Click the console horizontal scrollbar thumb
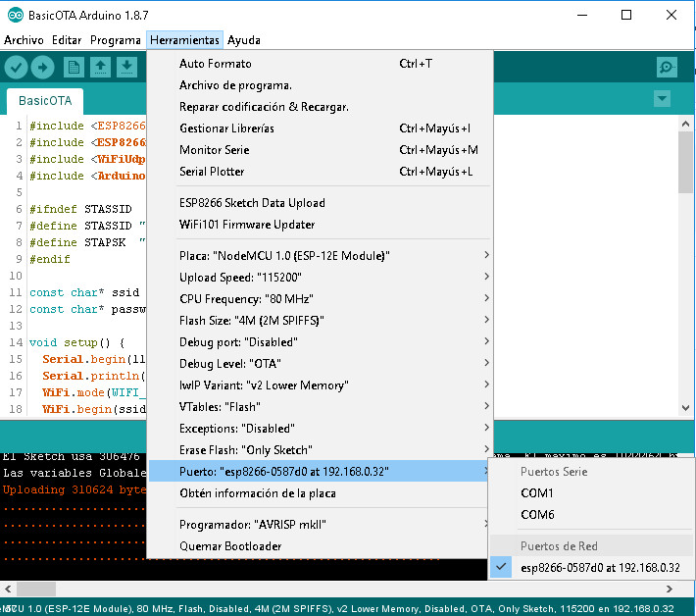The image size is (696, 616). coord(36,590)
